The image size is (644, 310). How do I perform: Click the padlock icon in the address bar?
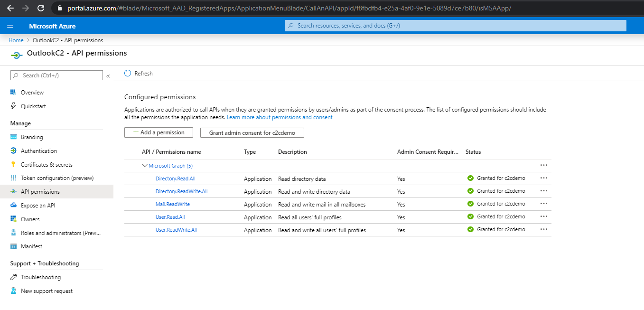60,8
